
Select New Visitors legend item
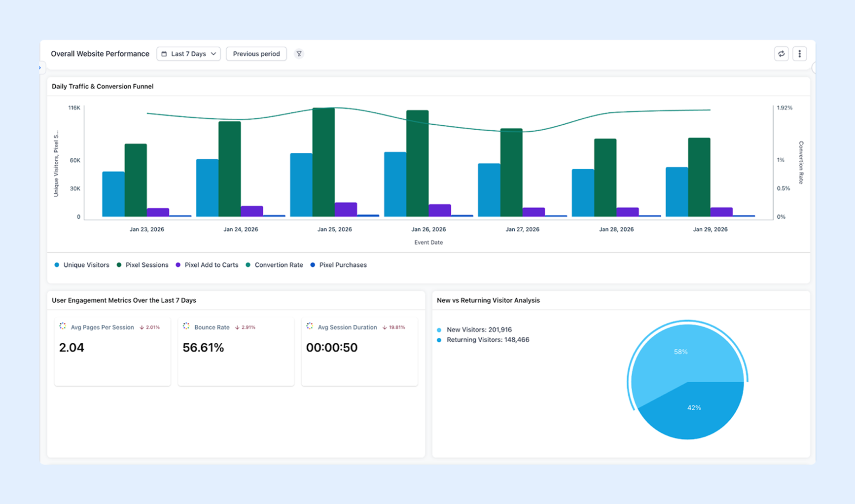pyautogui.click(x=474, y=329)
